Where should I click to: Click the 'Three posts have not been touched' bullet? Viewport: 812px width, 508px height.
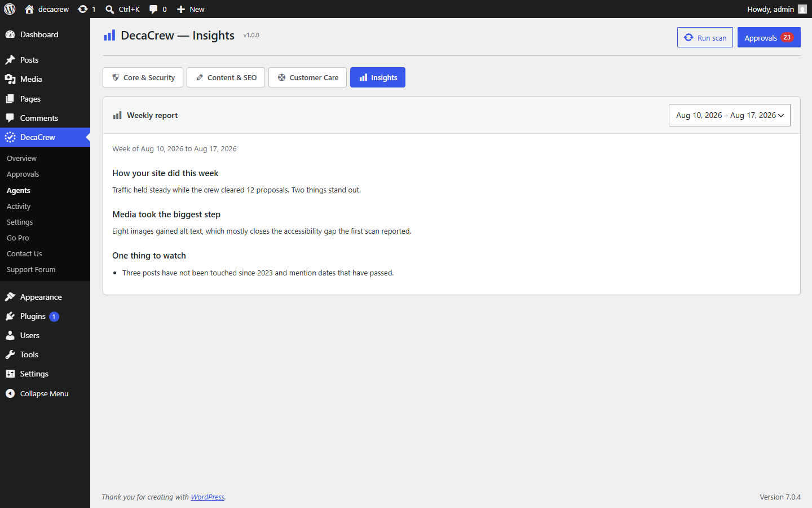pos(258,273)
